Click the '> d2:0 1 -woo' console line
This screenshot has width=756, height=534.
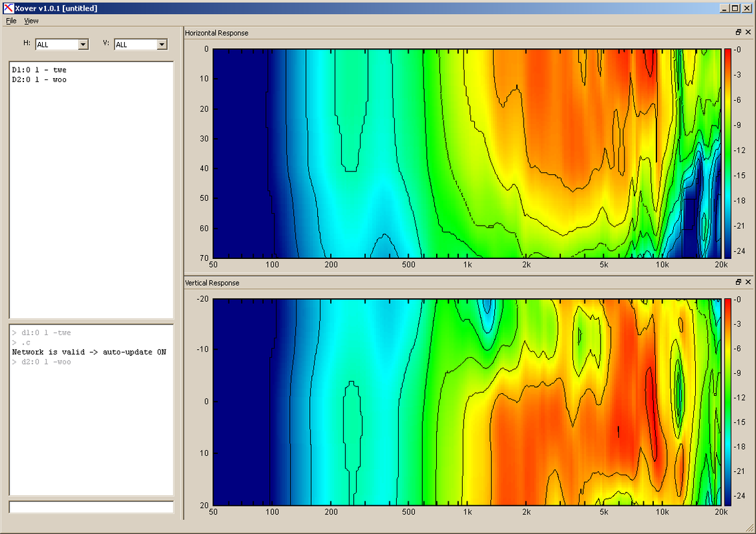41,362
